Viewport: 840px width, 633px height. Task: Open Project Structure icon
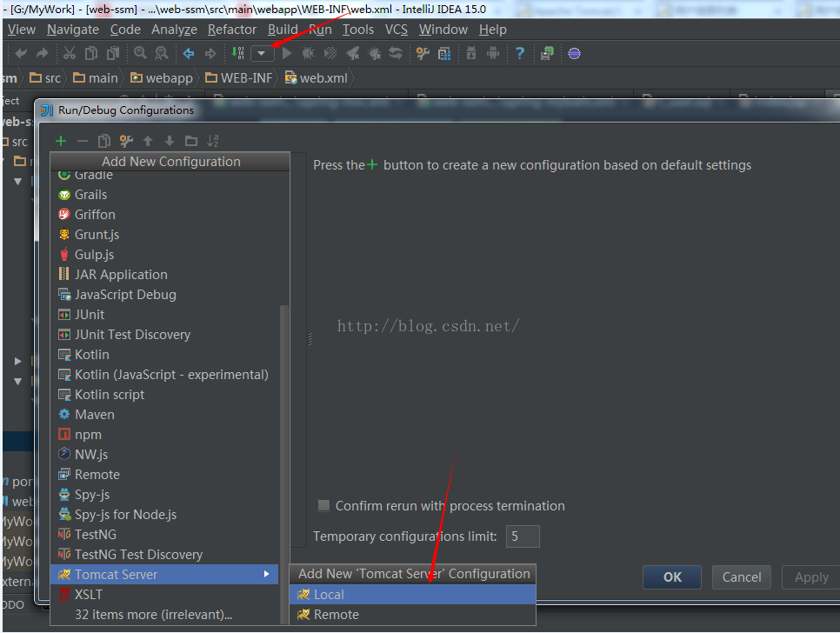click(444, 53)
